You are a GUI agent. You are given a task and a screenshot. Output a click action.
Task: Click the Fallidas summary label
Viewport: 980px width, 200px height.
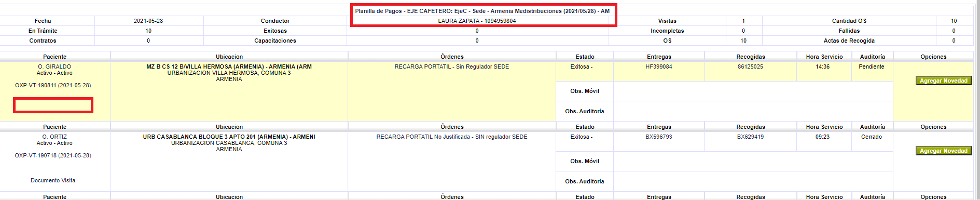pos(849,31)
